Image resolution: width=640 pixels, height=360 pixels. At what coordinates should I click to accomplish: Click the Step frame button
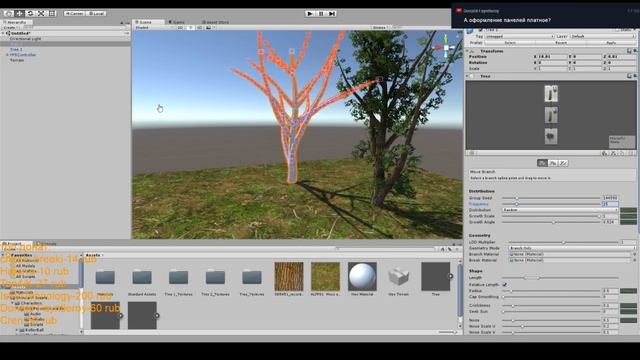[x=332, y=13]
